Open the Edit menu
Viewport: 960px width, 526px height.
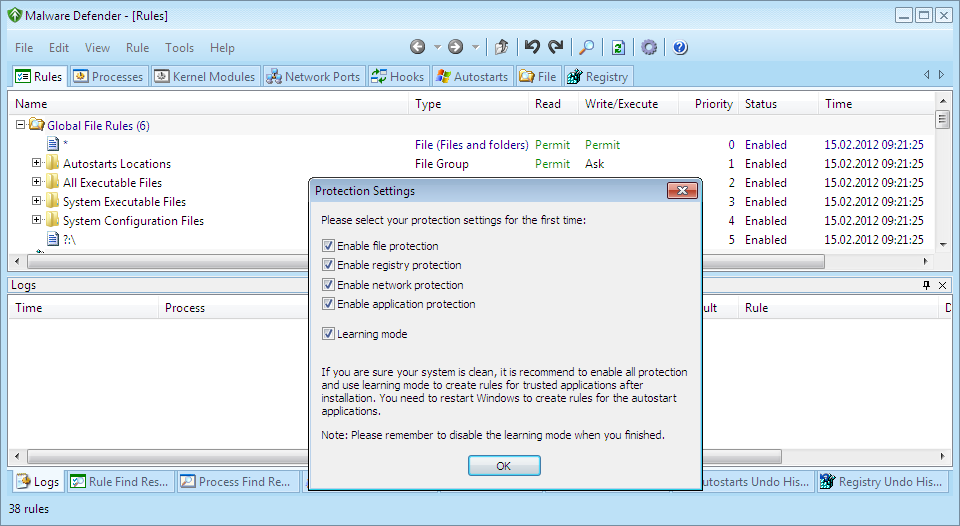pyautogui.click(x=59, y=48)
